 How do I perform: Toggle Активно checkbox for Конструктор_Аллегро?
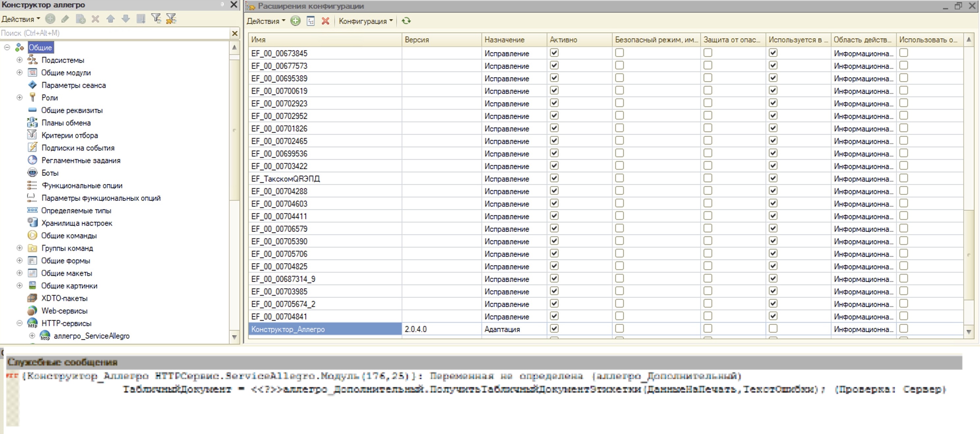coord(554,328)
